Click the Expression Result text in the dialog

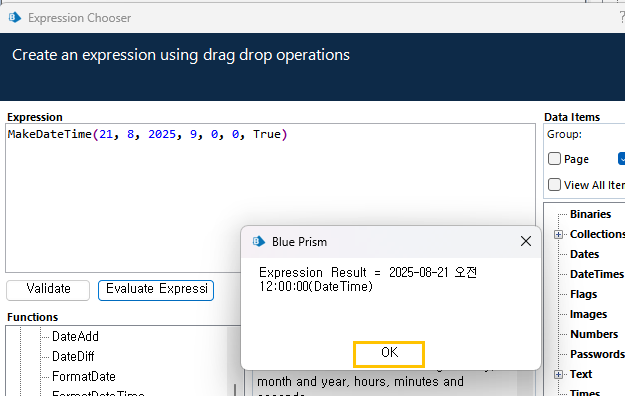coord(368,279)
